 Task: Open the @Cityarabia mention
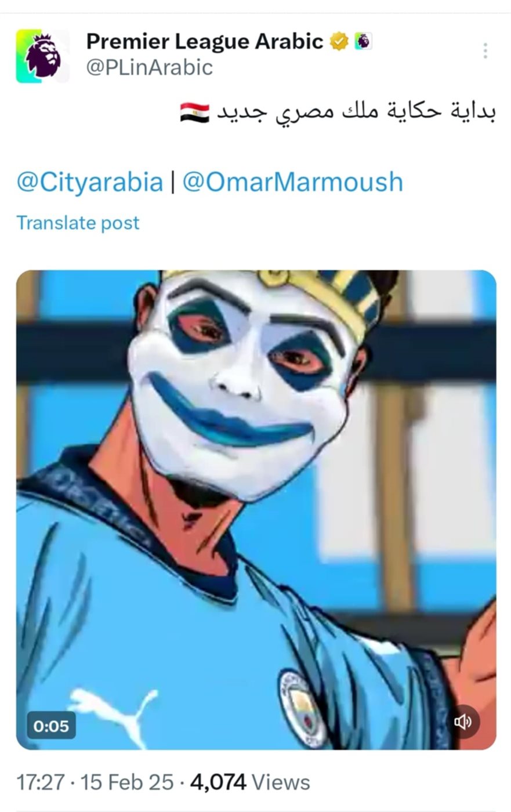[89, 182]
